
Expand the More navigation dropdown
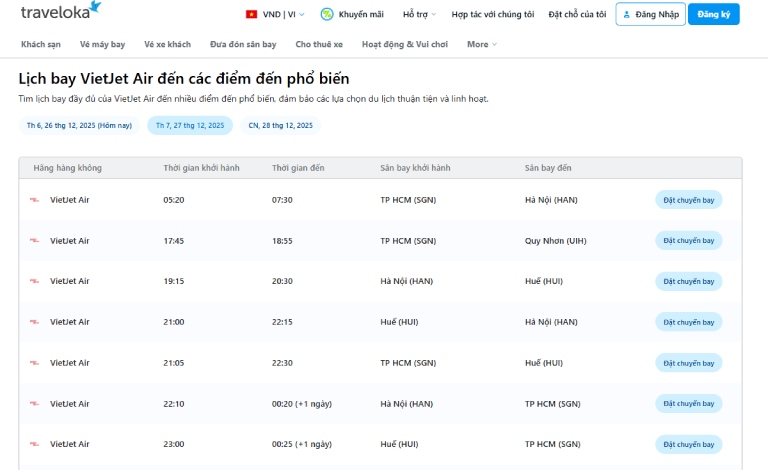coord(481,44)
